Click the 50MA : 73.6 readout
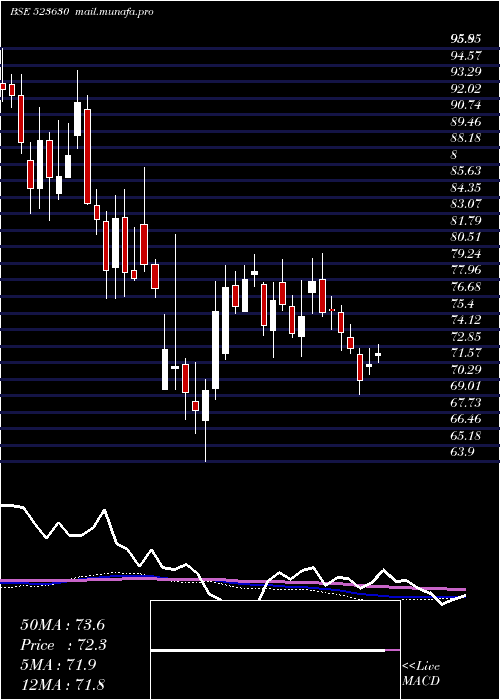This screenshot has width=500, height=700. point(62,625)
